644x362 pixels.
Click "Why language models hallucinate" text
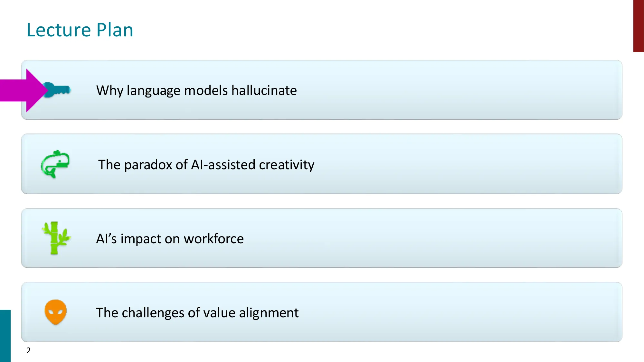pyautogui.click(x=196, y=90)
